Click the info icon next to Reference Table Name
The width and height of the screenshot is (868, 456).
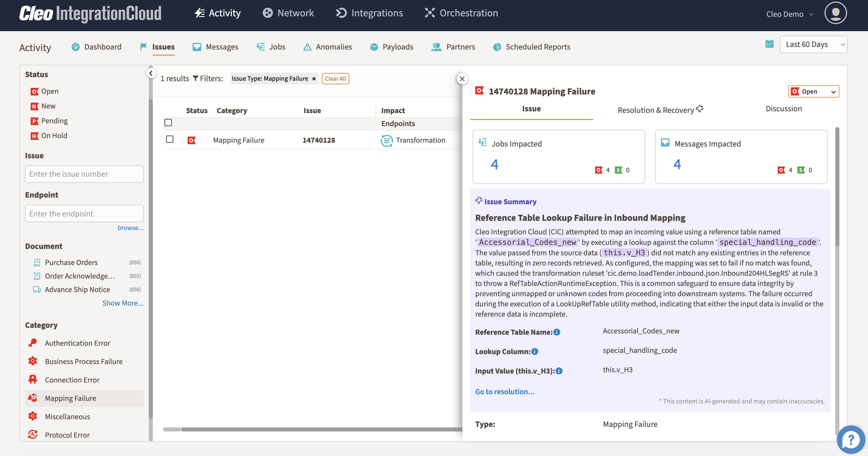pyautogui.click(x=557, y=332)
